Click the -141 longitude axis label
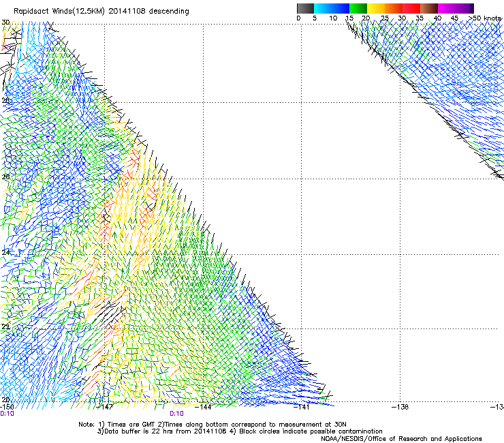504x443 pixels. coord(301,407)
